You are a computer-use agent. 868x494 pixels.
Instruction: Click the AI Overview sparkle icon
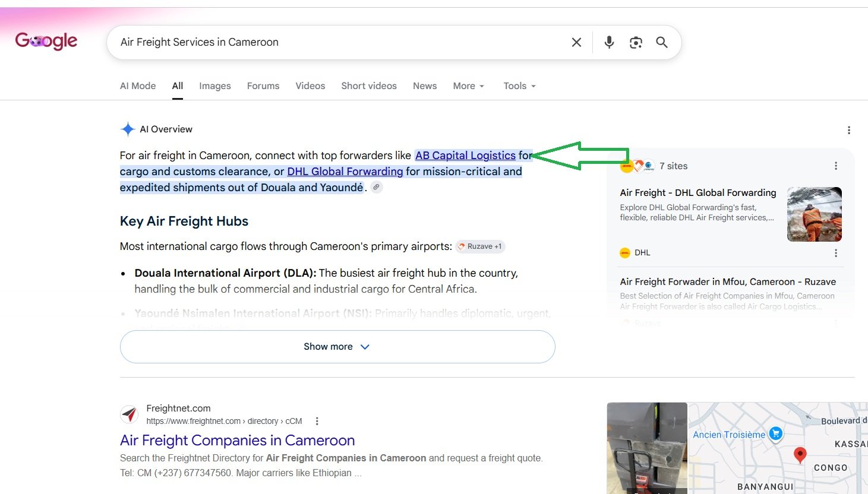click(128, 129)
